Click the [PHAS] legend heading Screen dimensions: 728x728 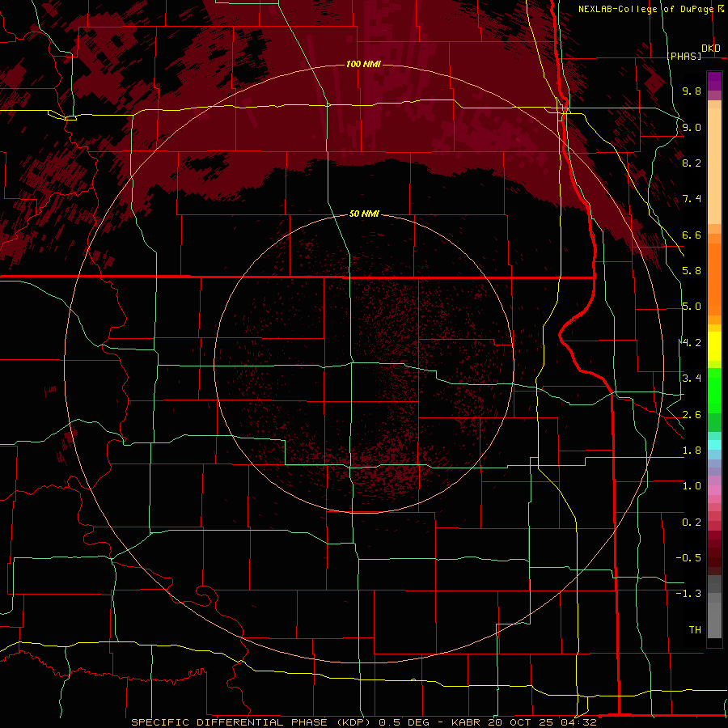pyautogui.click(x=684, y=56)
